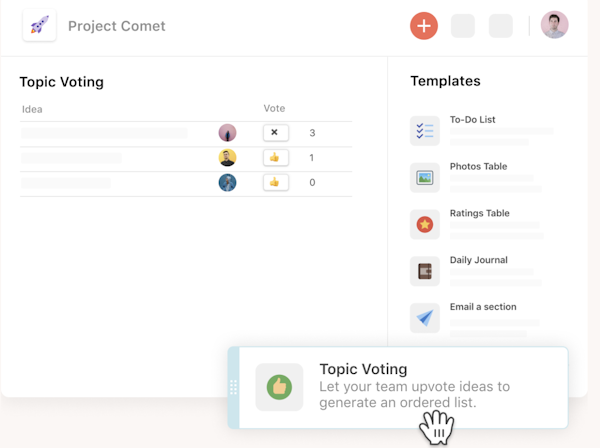Click the second idea's author avatar
600x448 pixels.
(x=228, y=157)
